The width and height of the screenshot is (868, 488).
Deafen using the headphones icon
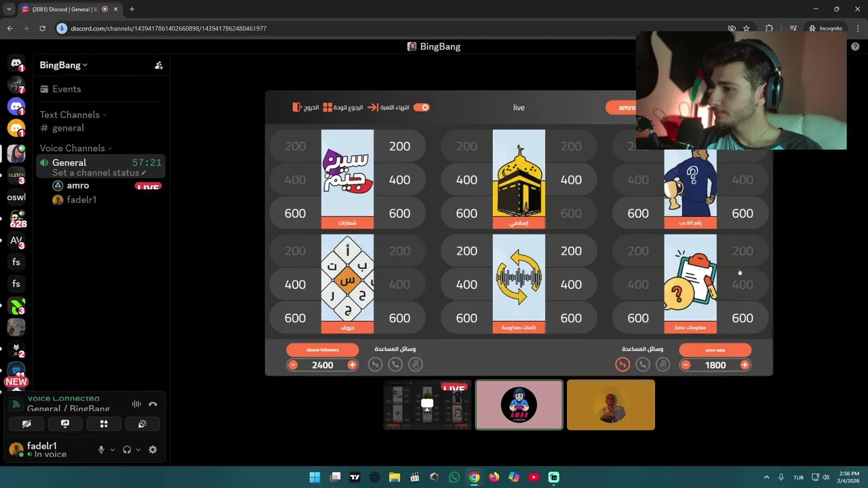pyautogui.click(x=127, y=449)
